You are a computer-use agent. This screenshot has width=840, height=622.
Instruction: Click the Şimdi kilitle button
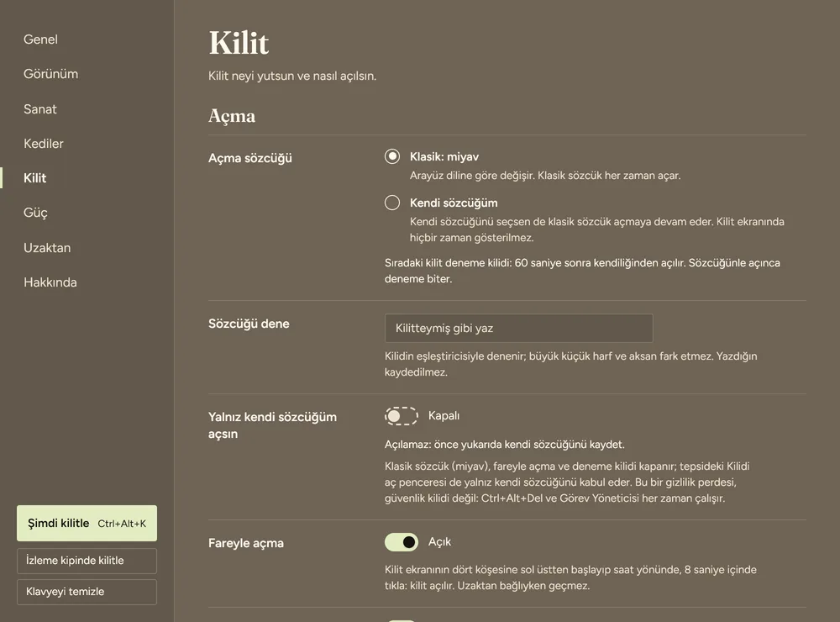[x=87, y=524]
